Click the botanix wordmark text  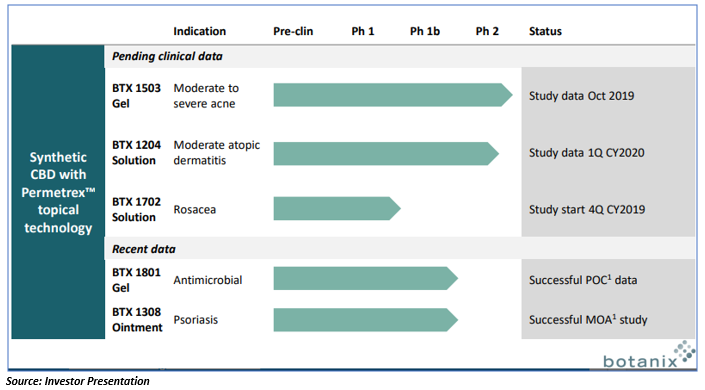[x=640, y=361]
